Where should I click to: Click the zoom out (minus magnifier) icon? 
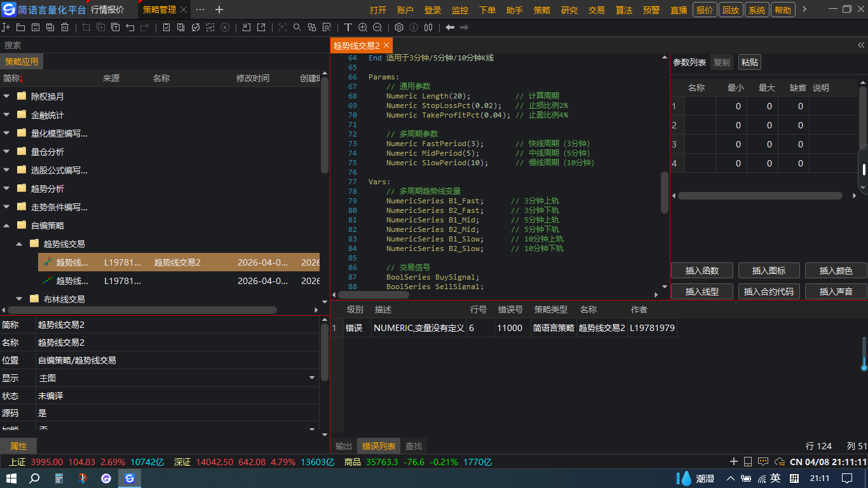pyautogui.click(x=377, y=27)
